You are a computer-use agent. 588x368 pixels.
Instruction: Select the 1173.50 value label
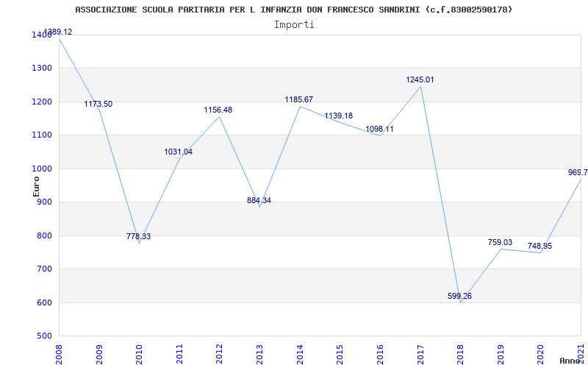(x=98, y=104)
